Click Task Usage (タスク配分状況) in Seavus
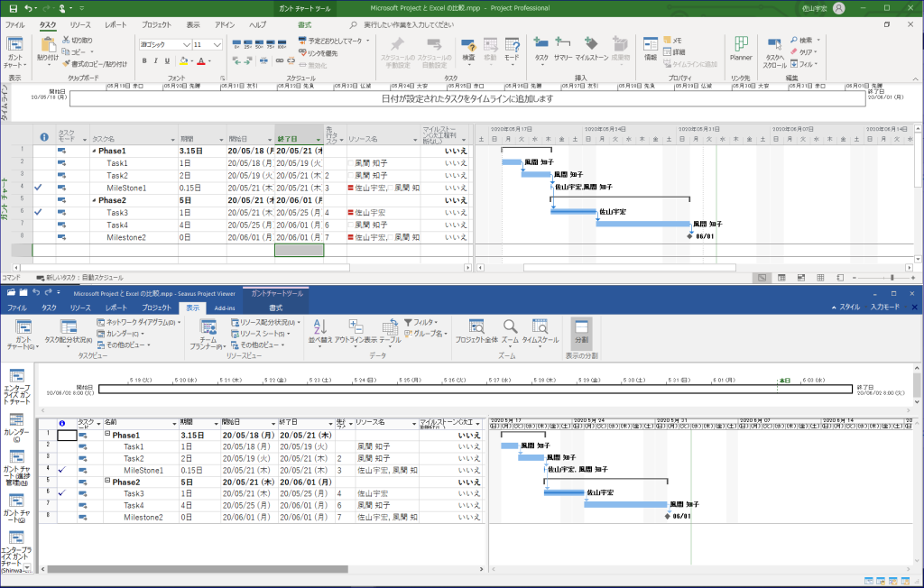924x588 pixels. (69, 332)
